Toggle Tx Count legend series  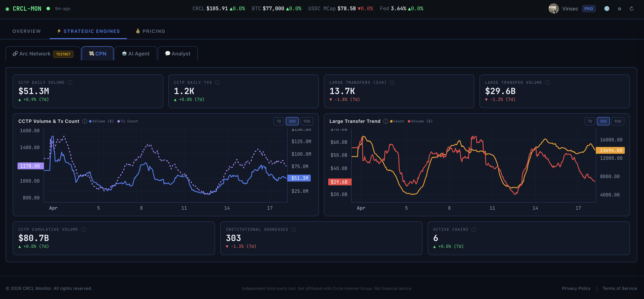coord(128,121)
